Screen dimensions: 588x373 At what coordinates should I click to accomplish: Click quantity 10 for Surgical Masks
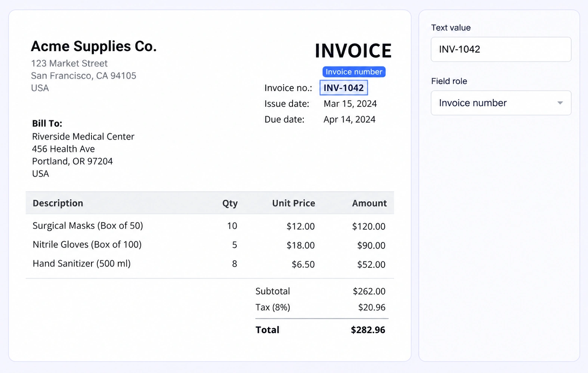click(x=232, y=226)
